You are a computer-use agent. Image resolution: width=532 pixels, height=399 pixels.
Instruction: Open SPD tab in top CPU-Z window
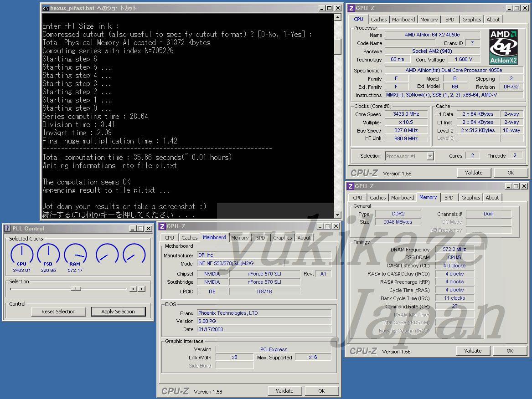click(450, 20)
